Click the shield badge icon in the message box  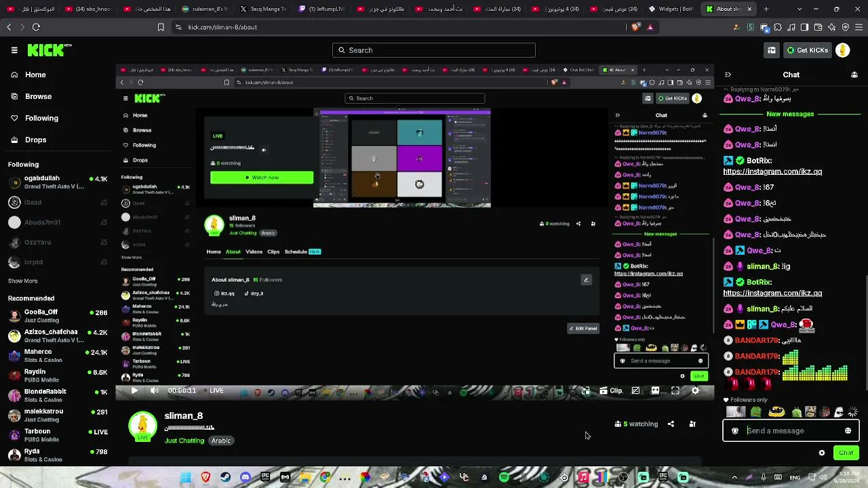pos(735,430)
